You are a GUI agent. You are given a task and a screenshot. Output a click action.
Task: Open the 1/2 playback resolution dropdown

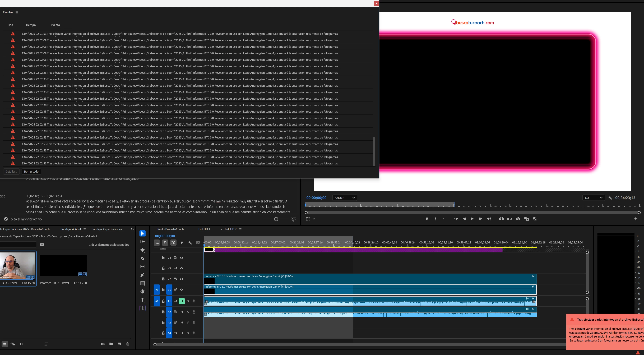click(x=593, y=198)
